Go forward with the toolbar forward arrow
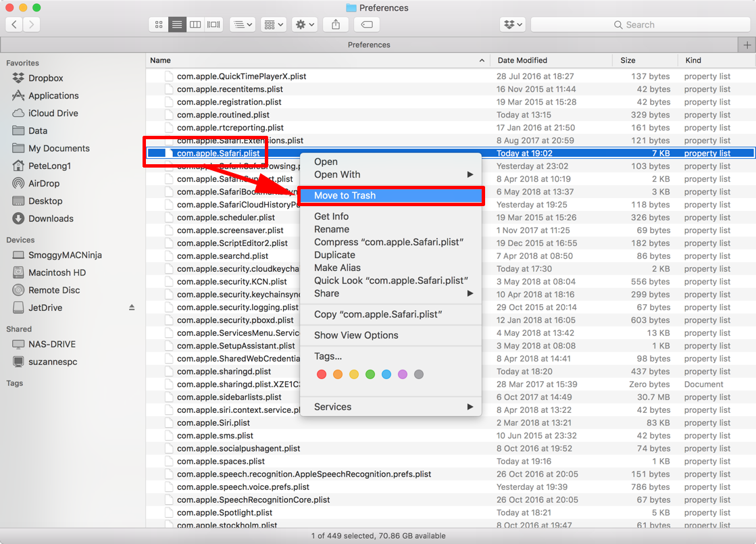 coord(32,24)
